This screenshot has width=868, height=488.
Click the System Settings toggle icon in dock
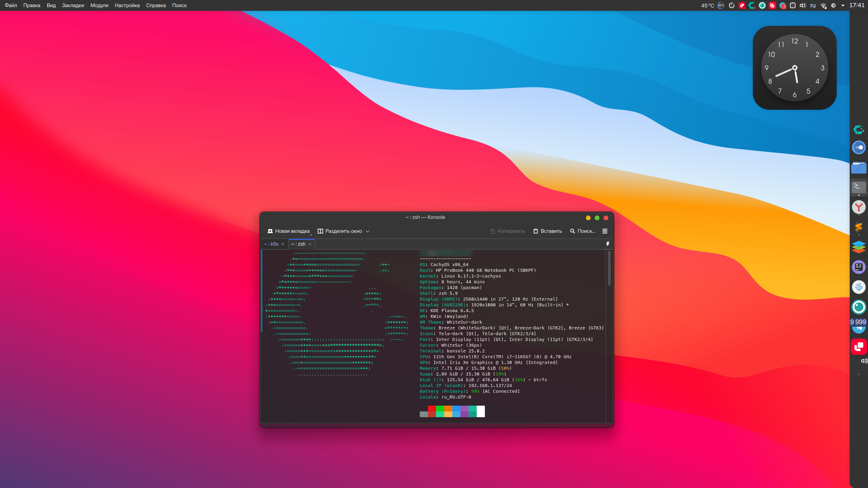tap(859, 147)
